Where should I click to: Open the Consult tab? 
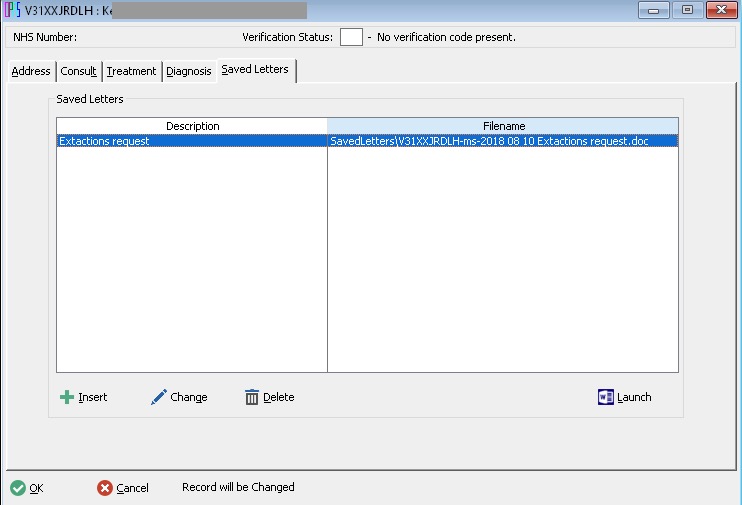tap(79, 71)
